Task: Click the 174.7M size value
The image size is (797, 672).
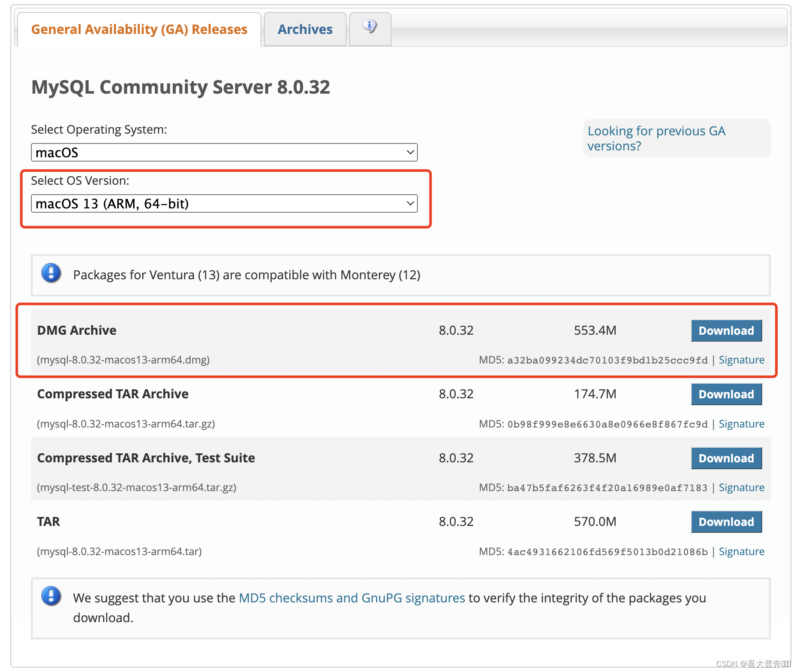Action: coord(595,394)
